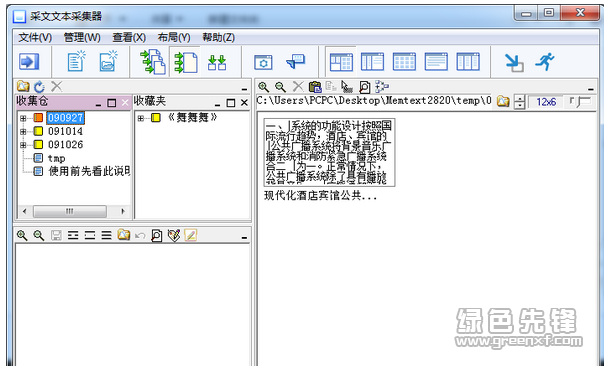Open the 文件(V) menu

tap(35, 37)
